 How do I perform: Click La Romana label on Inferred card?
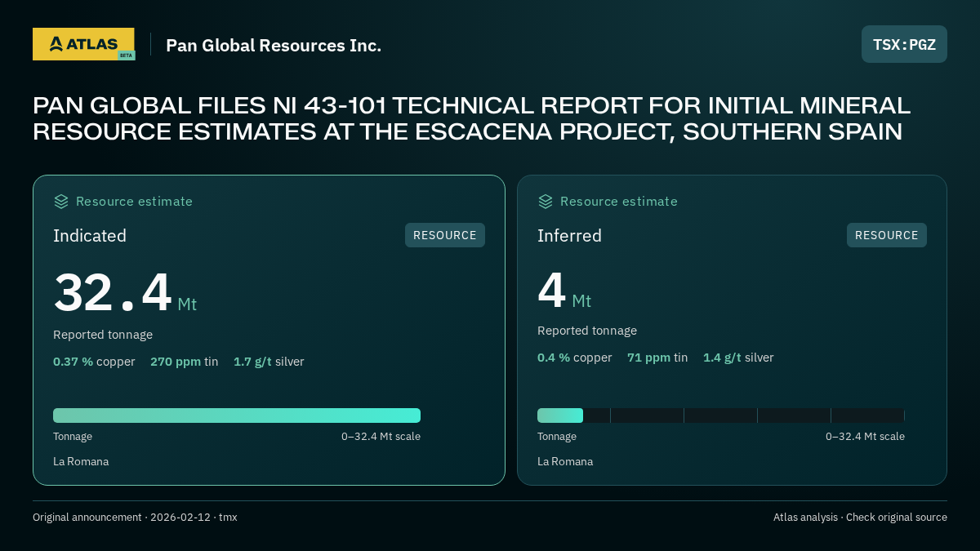tap(565, 462)
